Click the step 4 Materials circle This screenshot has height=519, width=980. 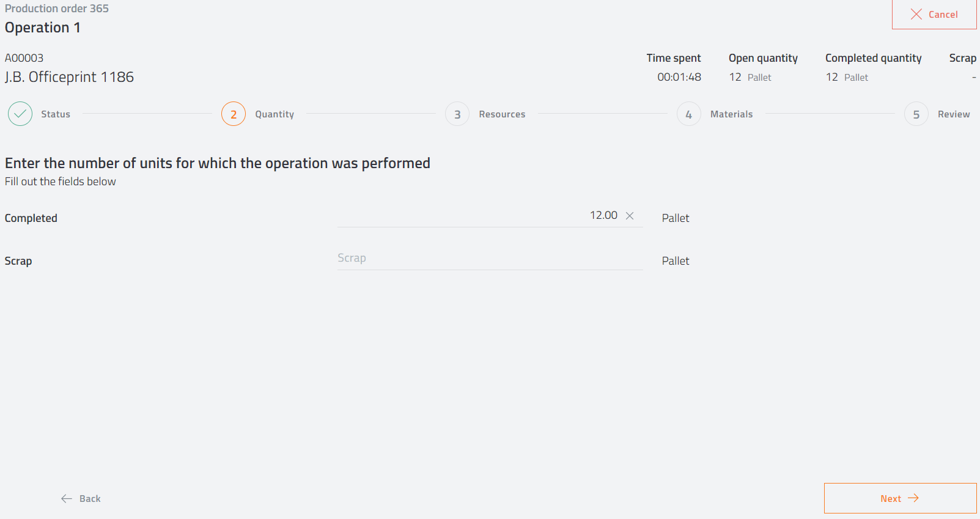click(x=689, y=114)
